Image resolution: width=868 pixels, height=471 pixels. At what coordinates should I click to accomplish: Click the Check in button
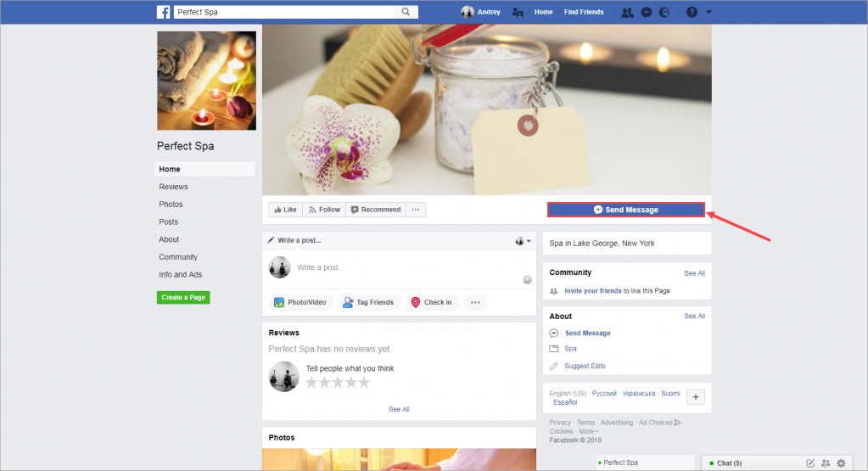432,302
